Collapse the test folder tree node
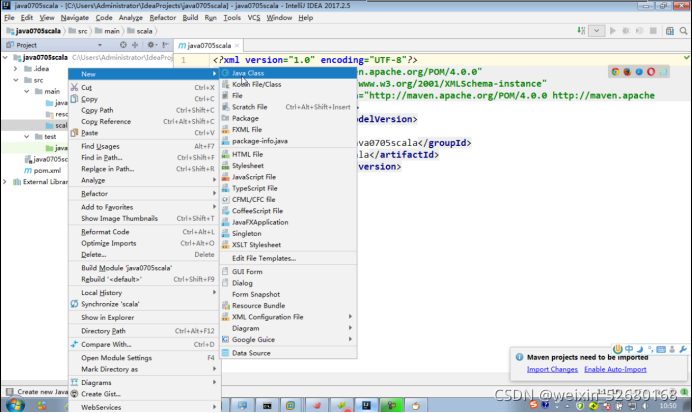 click(26, 137)
